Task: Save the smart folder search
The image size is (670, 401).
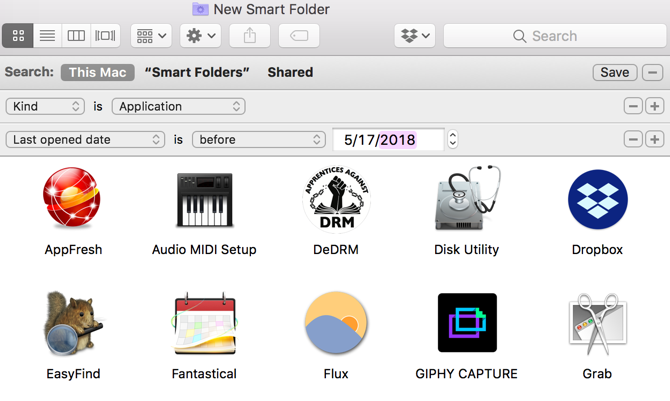Action: pos(615,72)
